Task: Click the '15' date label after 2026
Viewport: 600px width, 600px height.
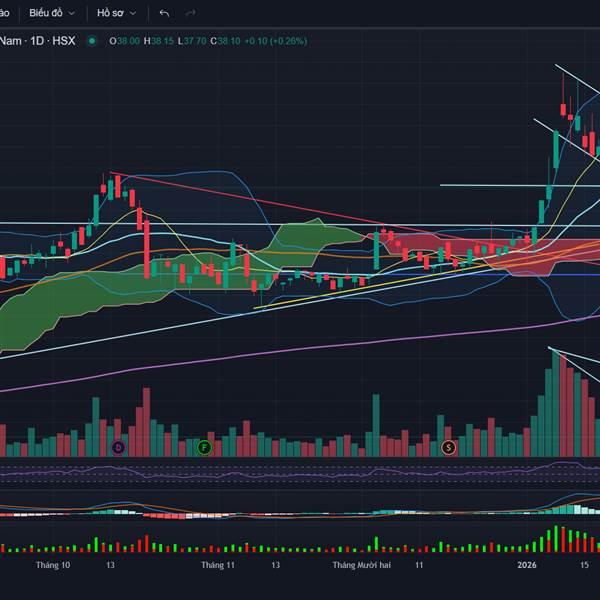Action: (584, 565)
